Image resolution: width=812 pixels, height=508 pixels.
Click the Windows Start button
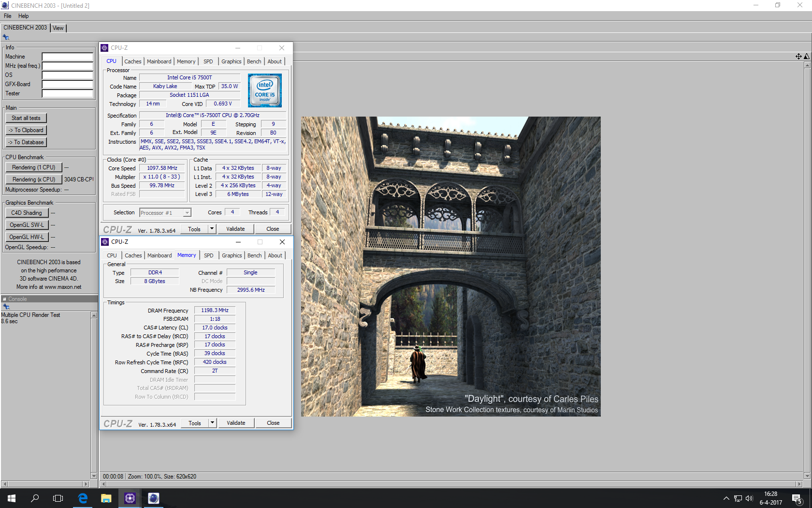coord(12,498)
